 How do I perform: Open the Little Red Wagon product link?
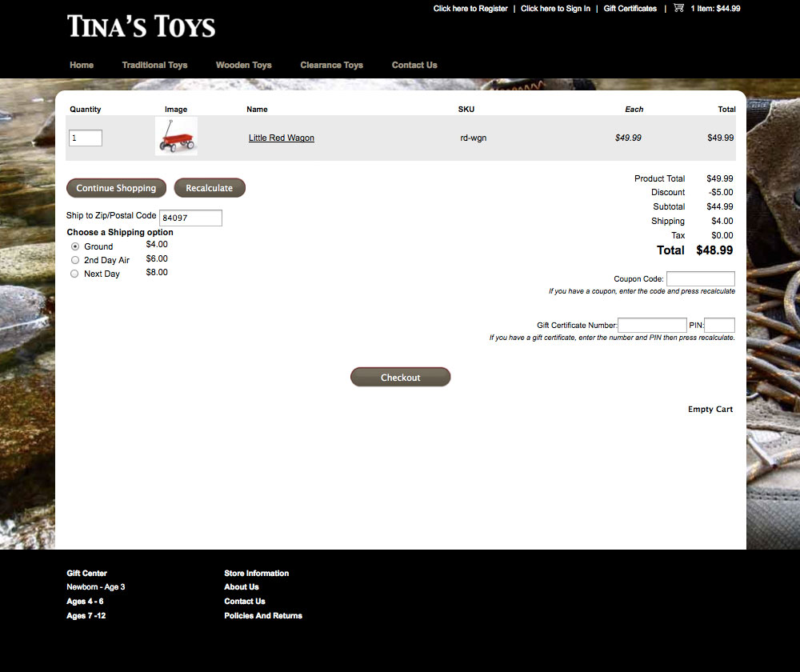[281, 138]
